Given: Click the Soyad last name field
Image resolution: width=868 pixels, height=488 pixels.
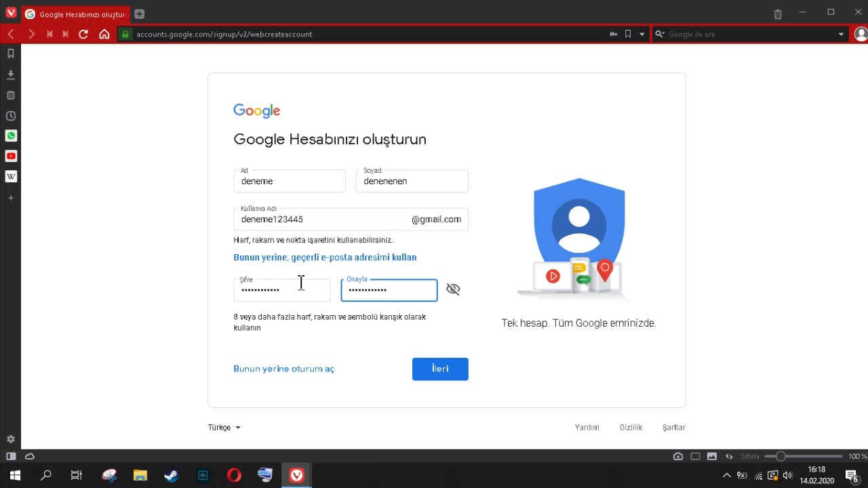Looking at the screenshot, I should 412,181.
